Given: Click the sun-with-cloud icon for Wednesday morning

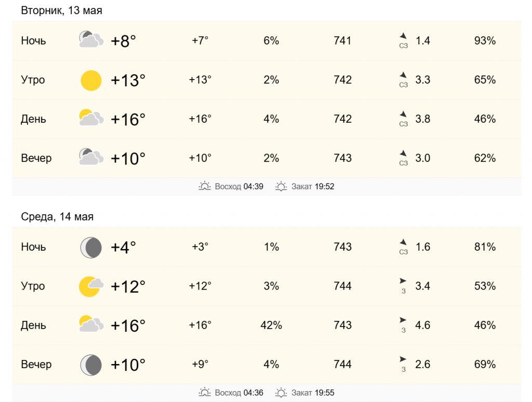Looking at the screenshot, I should [x=91, y=286].
